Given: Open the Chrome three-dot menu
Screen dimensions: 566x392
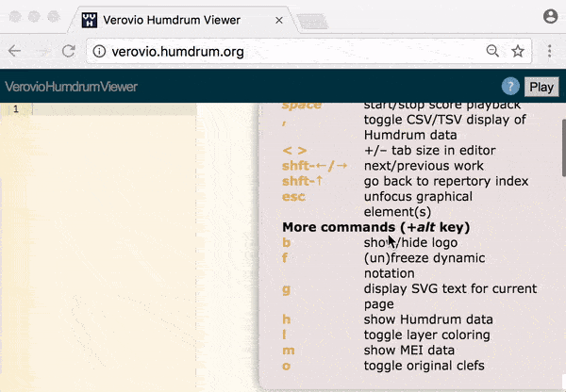Looking at the screenshot, I should click(549, 51).
